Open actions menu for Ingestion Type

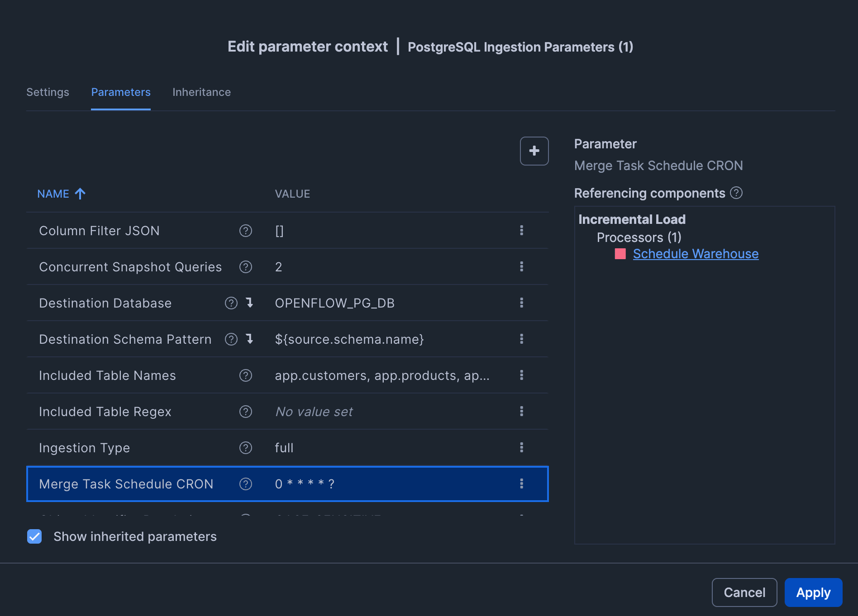point(522,448)
